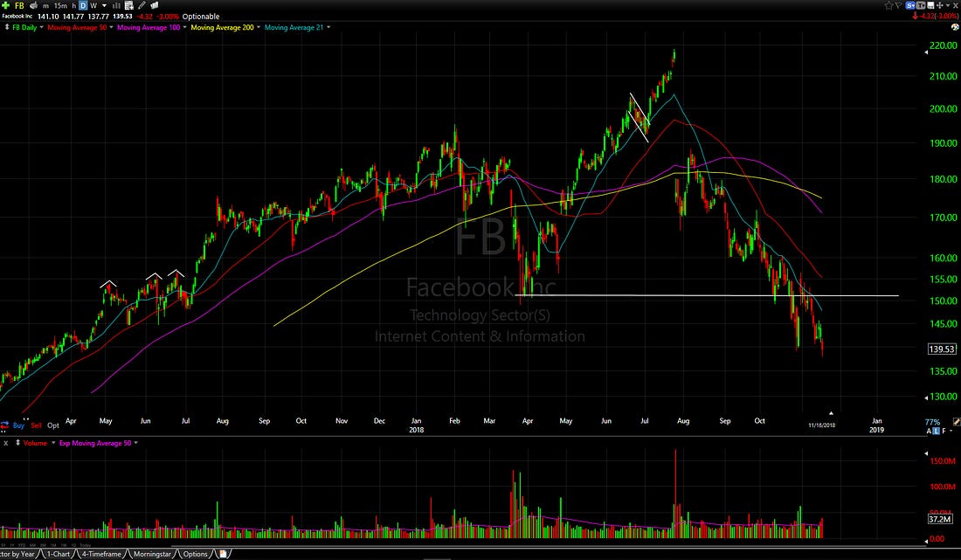The width and height of the screenshot is (961, 560).
Task: Select the minute 'm' timeframe
Action: (x=46, y=5)
